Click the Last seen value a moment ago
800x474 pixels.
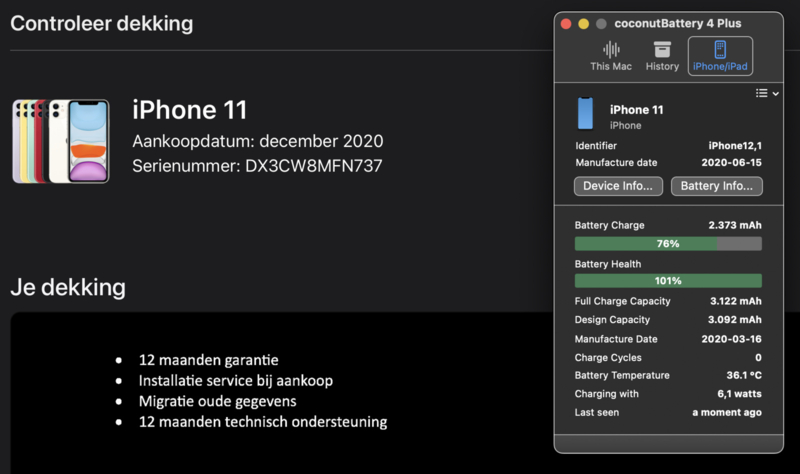pos(727,412)
